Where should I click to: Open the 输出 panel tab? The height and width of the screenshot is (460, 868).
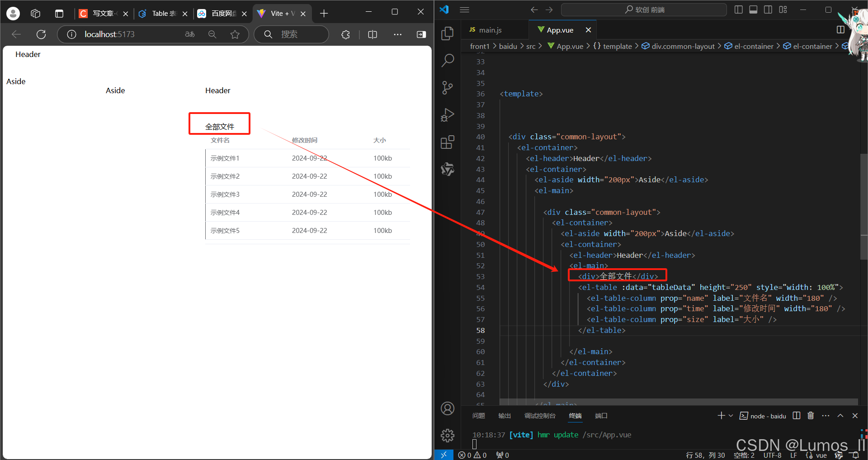point(505,416)
